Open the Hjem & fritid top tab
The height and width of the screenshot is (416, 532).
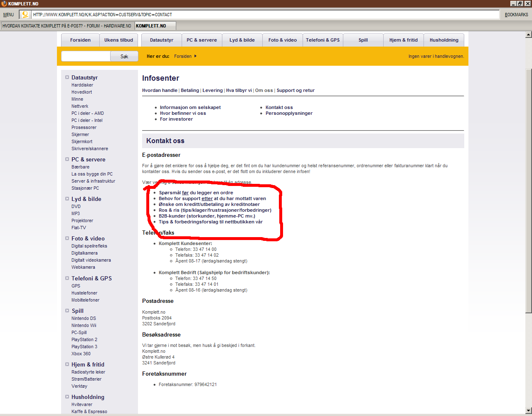coord(404,40)
